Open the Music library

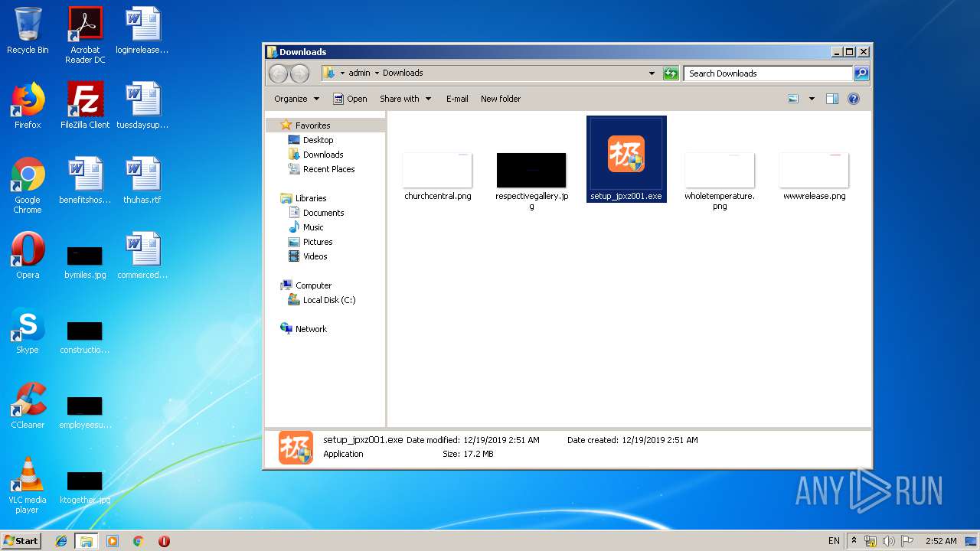pyautogui.click(x=313, y=227)
